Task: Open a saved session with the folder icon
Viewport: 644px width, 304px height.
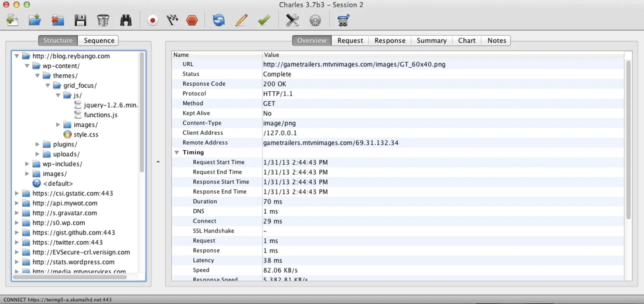Action: pos(35,20)
